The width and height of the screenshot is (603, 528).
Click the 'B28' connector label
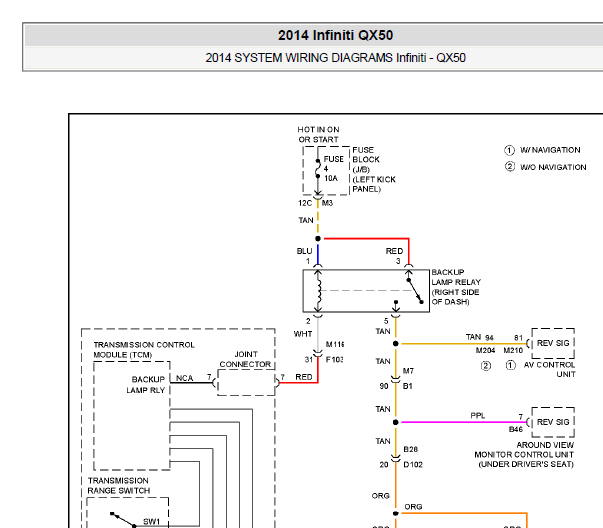[x=410, y=449]
